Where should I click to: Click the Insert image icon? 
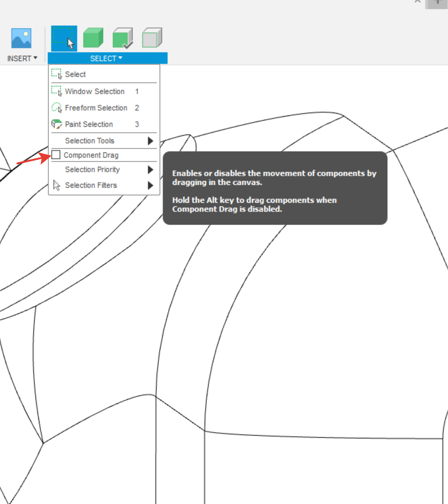tap(21, 38)
